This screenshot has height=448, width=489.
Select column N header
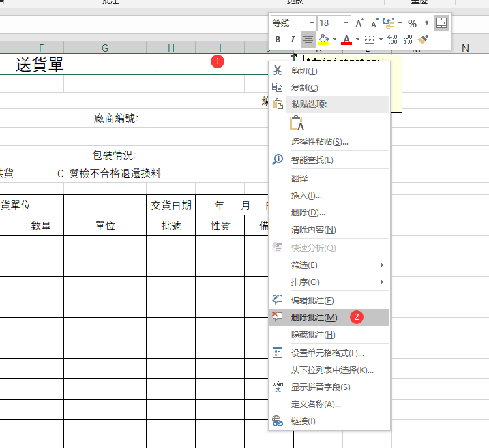pos(465,48)
